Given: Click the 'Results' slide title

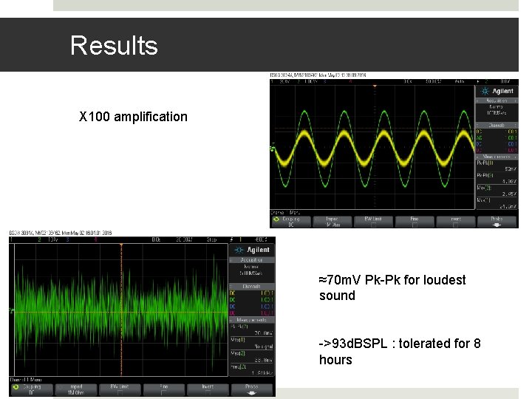Looking at the screenshot, I should coord(114,45).
